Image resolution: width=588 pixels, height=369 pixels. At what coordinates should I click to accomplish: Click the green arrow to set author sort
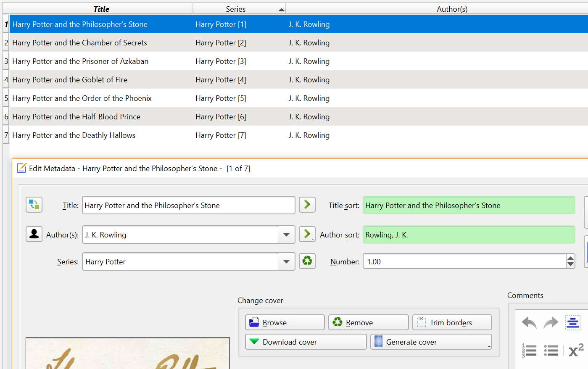tap(307, 234)
